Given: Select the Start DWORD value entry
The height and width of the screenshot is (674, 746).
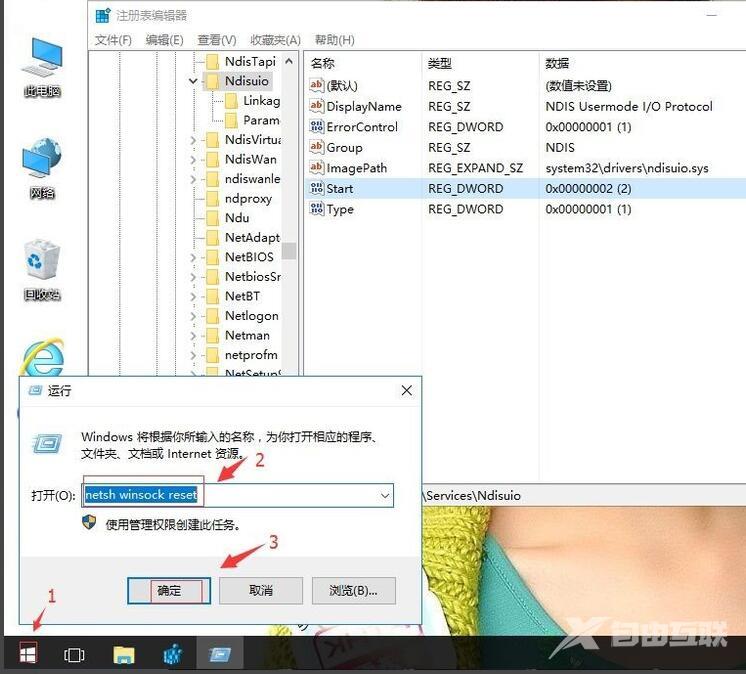Looking at the screenshot, I should [x=340, y=188].
